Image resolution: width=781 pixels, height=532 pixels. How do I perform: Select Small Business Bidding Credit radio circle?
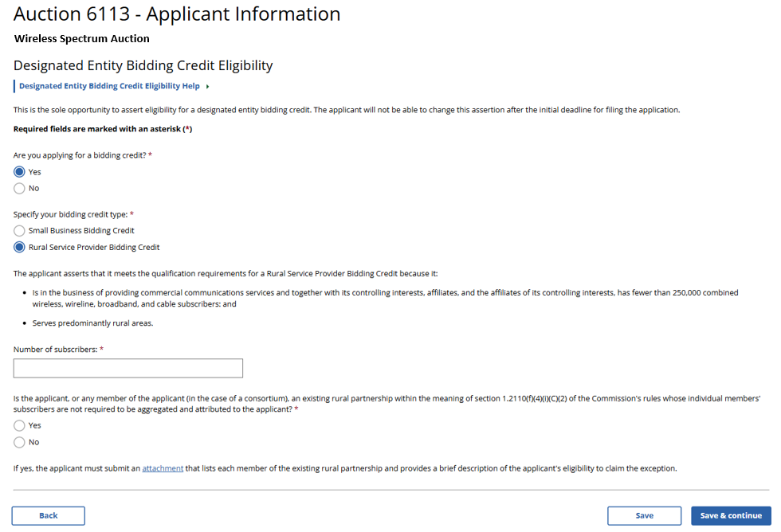coord(19,230)
